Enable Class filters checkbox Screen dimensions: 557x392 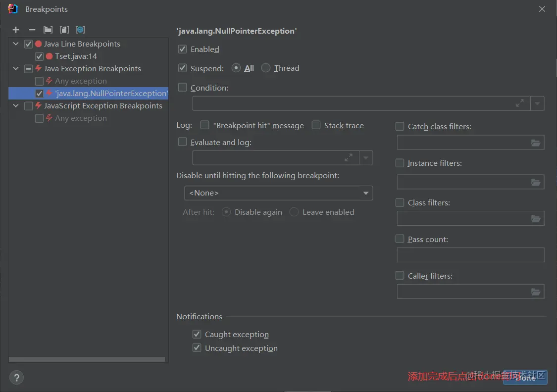click(400, 202)
